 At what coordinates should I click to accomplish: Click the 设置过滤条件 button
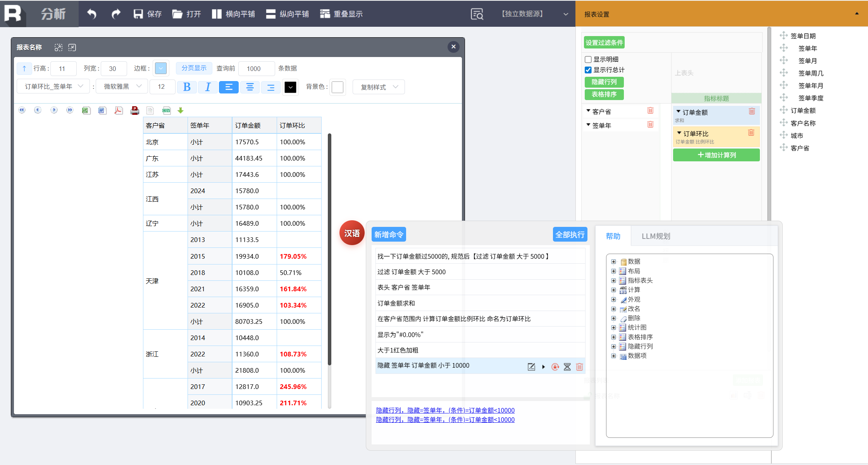tap(604, 43)
